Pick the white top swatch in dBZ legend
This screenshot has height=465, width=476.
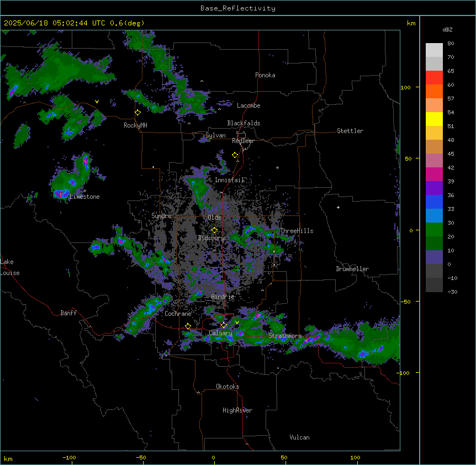[x=434, y=50]
